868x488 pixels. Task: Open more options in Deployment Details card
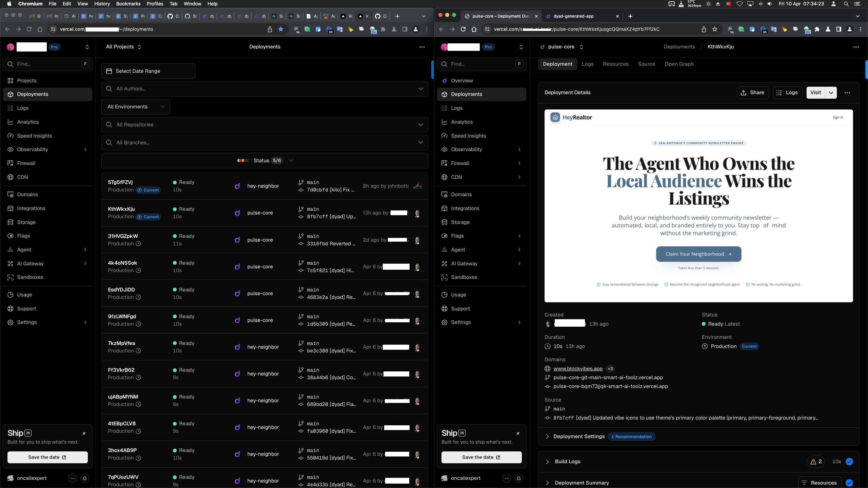pyautogui.click(x=847, y=93)
